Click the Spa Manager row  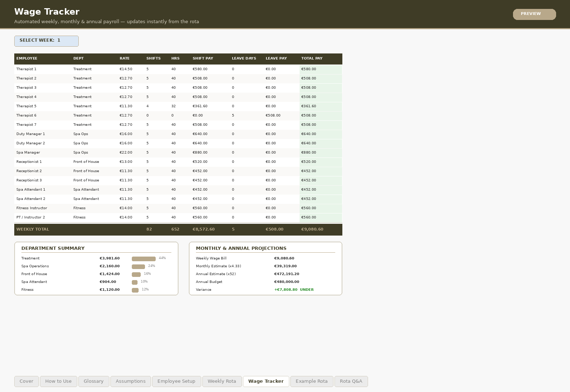pyautogui.click(x=142, y=152)
